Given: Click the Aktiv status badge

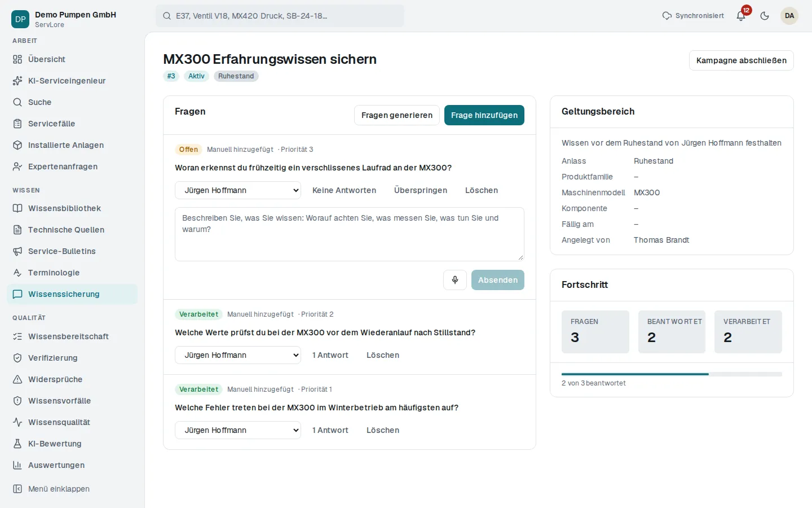Looking at the screenshot, I should [x=197, y=76].
